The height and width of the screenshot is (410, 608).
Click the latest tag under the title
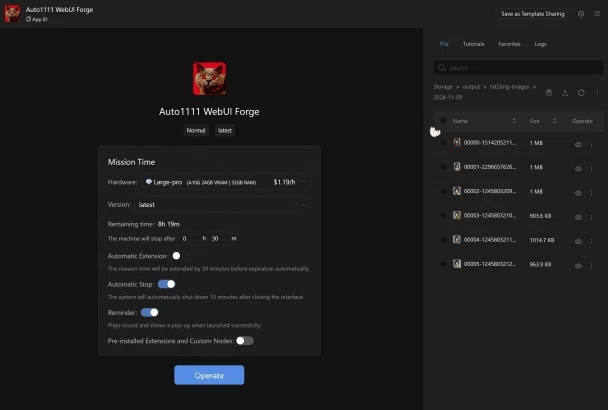tap(225, 130)
